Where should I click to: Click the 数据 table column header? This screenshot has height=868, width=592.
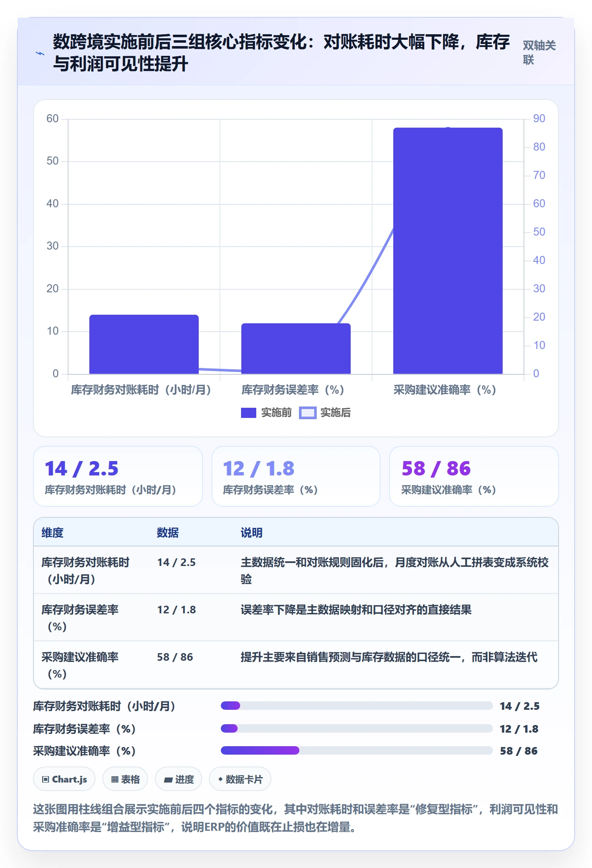point(168,533)
